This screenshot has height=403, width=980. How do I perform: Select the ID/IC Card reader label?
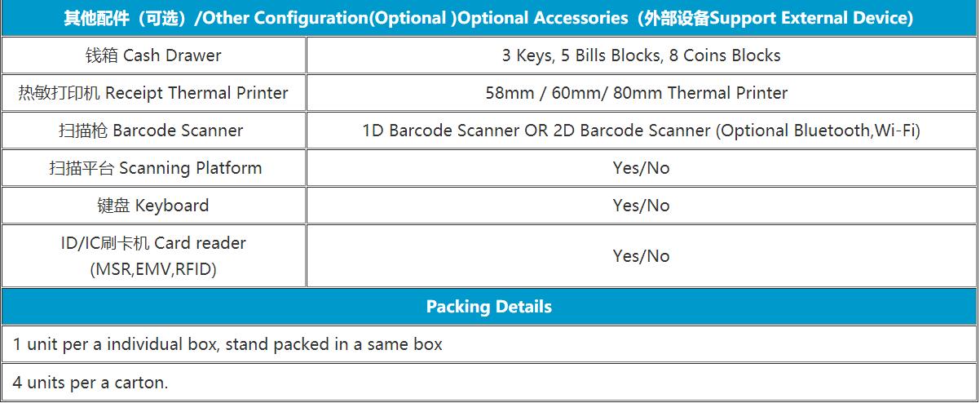click(153, 243)
